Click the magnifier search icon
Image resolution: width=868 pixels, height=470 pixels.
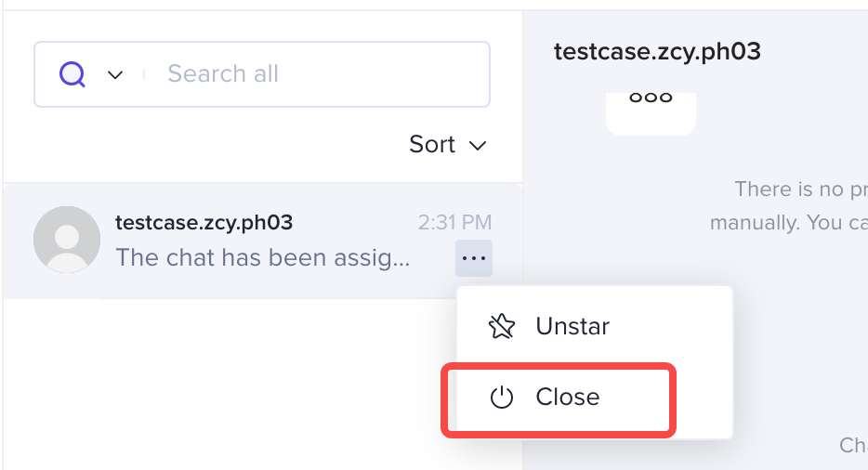point(72,74)
